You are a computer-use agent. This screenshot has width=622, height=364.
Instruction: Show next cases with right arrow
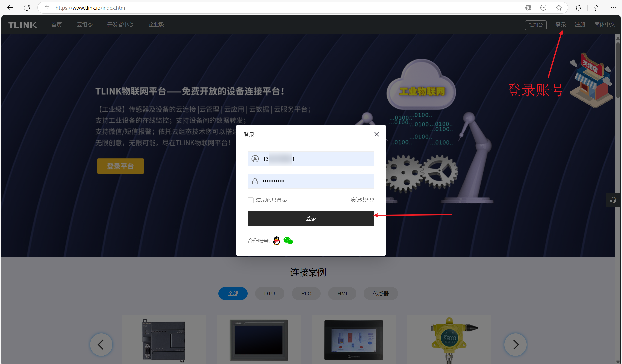click(516, 345)
